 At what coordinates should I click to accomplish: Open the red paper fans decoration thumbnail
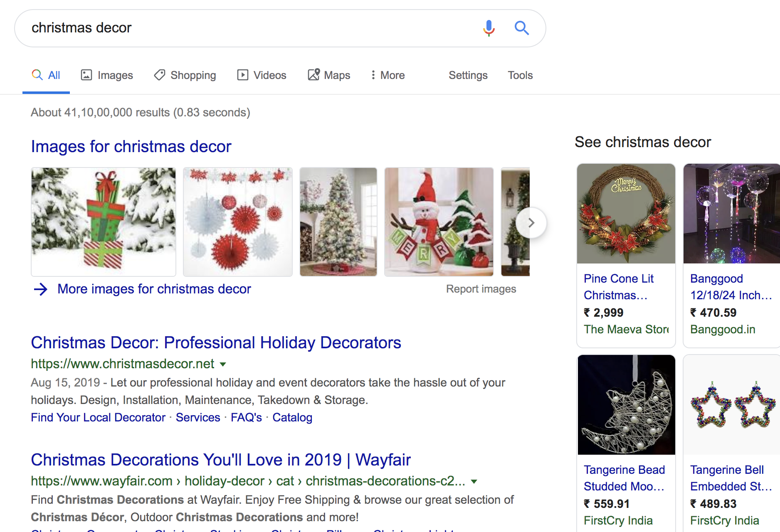[x=238, y=222]
